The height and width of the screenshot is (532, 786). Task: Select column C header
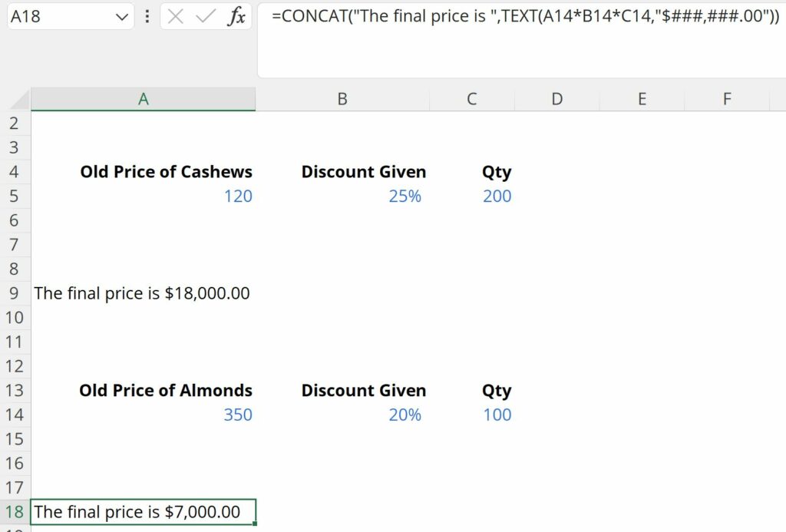tap(471, 99)
